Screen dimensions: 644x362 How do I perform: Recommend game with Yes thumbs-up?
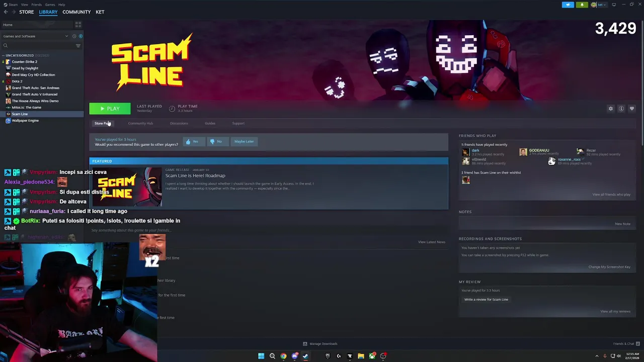click(x=193, y=141)
